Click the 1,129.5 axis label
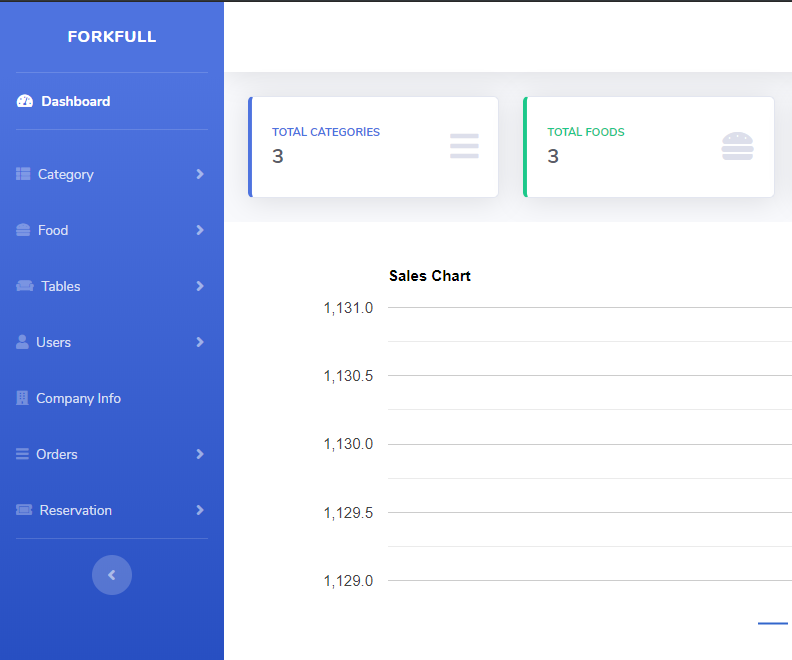Screen dimensions: 792x660 click(x=348, y=513)
